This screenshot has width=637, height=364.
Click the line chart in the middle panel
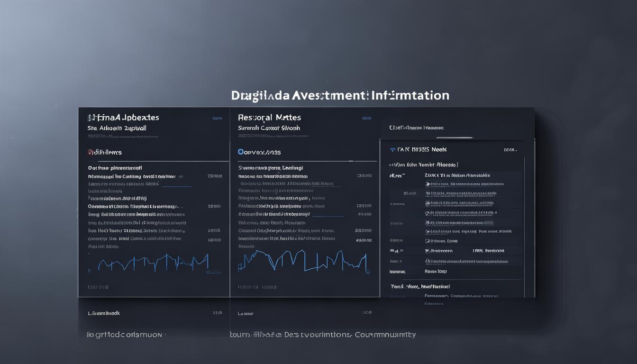tap(303, 261)
